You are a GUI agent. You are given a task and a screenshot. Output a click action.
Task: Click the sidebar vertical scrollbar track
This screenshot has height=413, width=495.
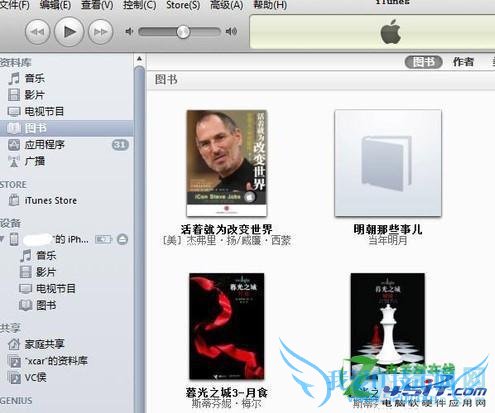(140, 238)
